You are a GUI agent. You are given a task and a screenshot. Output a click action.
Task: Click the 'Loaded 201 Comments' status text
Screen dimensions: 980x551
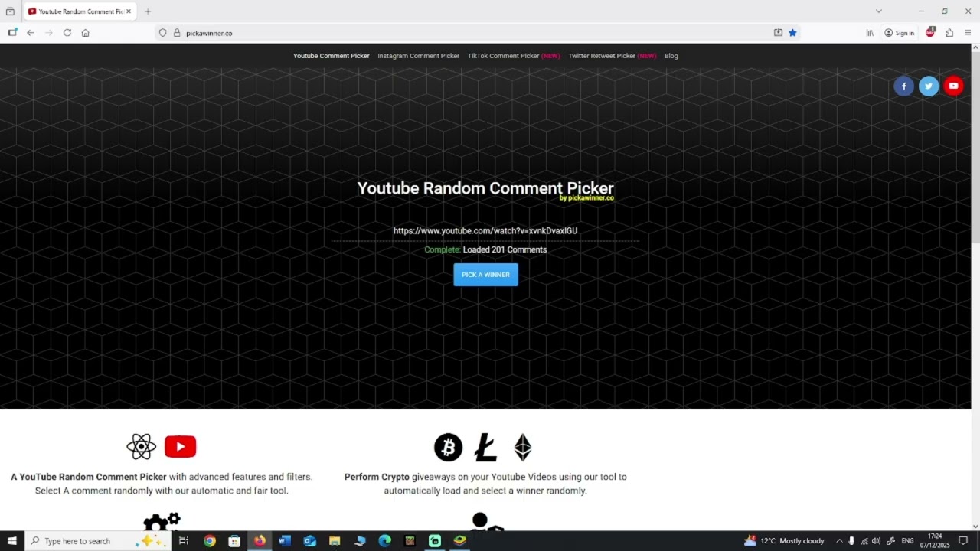click(x=505, y=249)
